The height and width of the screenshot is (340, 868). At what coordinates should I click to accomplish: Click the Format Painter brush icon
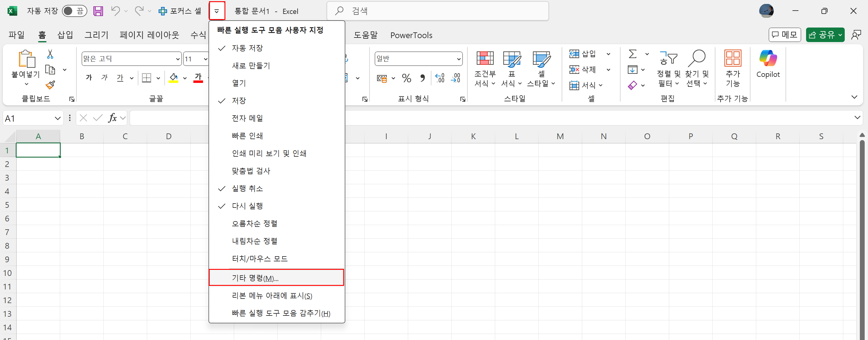coord(50,85)
